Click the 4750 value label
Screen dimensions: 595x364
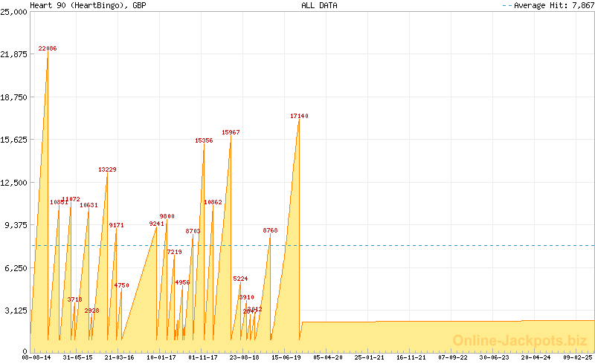121,285
